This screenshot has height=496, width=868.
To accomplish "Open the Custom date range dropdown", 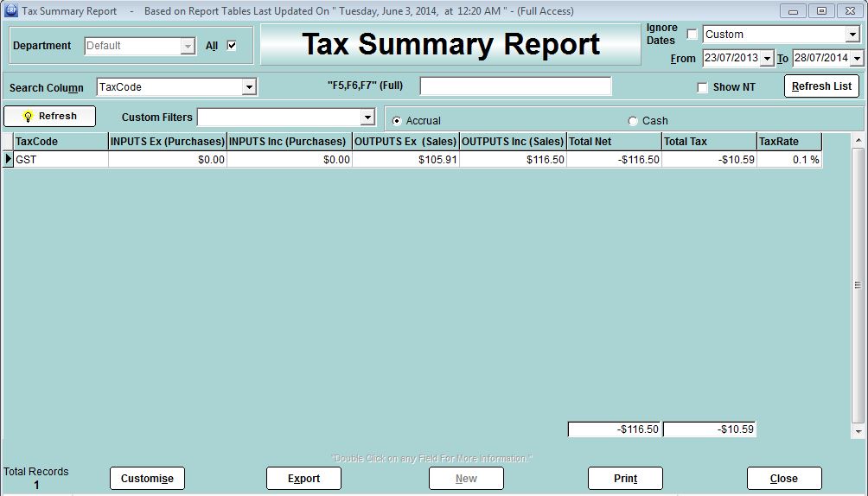I will coord(852,35).
